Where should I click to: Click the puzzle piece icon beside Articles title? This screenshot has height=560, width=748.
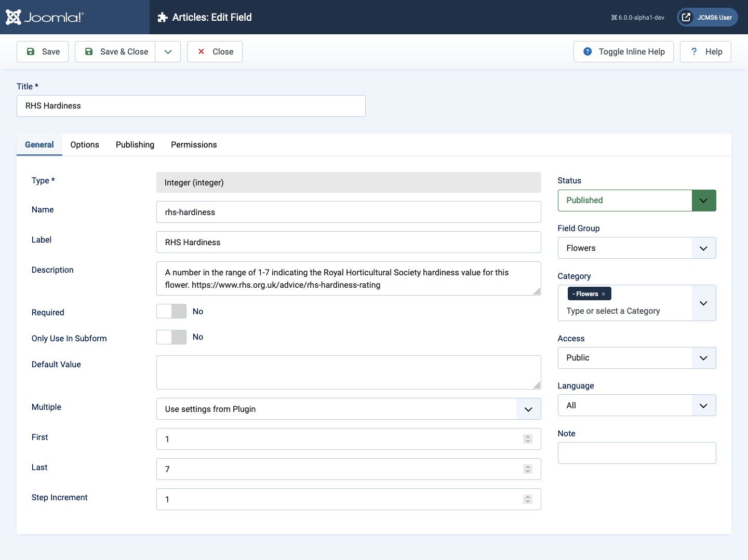pos(163,17)
